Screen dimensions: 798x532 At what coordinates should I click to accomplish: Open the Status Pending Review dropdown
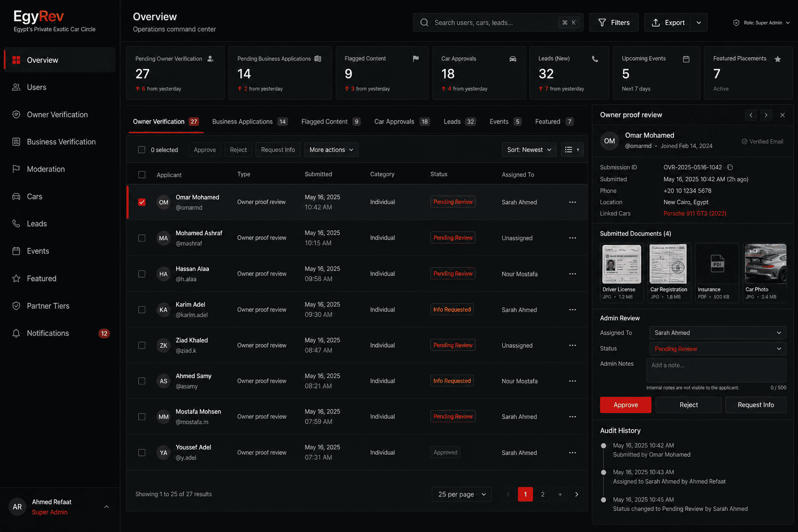tap(717, 349)
